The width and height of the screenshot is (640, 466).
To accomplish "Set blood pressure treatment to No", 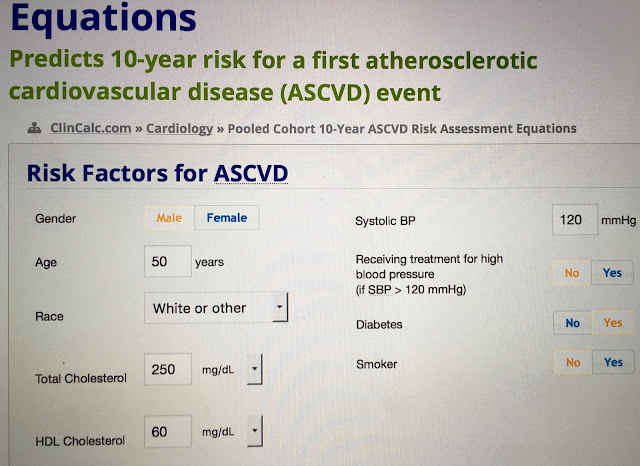I will tap(572, 273).
